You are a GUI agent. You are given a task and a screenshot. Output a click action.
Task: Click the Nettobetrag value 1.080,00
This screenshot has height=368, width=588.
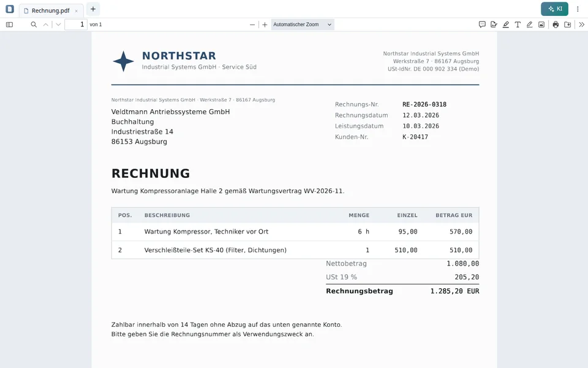[462, 264]
